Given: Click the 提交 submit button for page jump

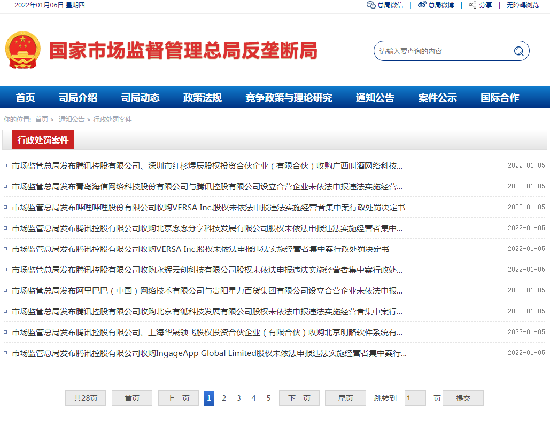Looking at the screenshot, I should coord(463,398).
